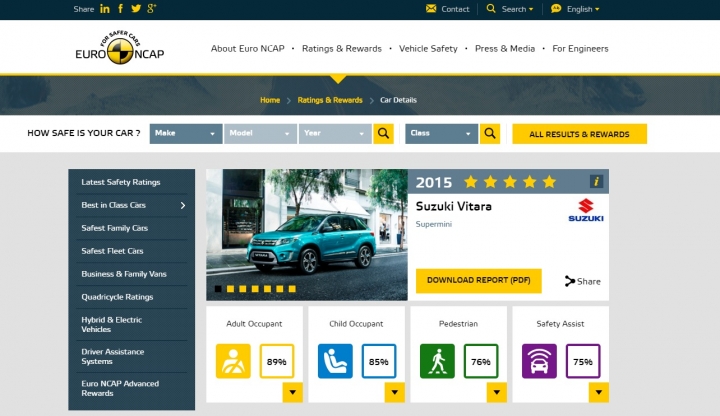Viewport: 720px width, 416px height.
Task: Search by make, model and year
Action: tap(383, 134)
